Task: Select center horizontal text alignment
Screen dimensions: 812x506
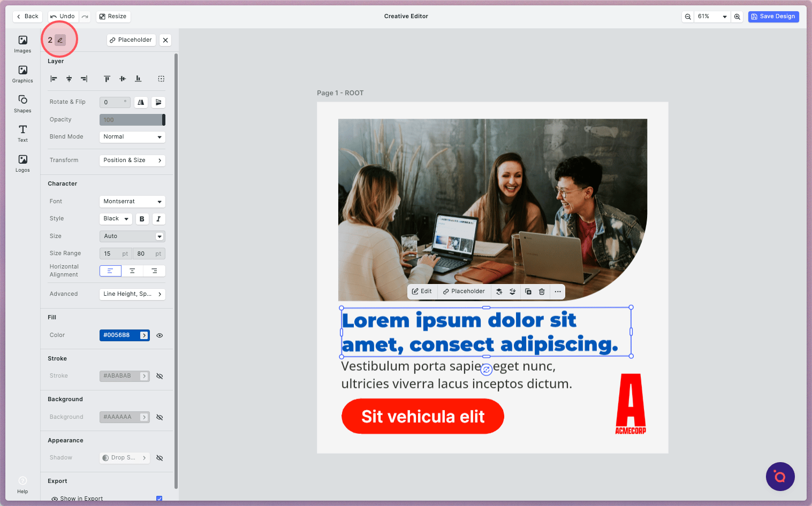Action: coord(132,271)
